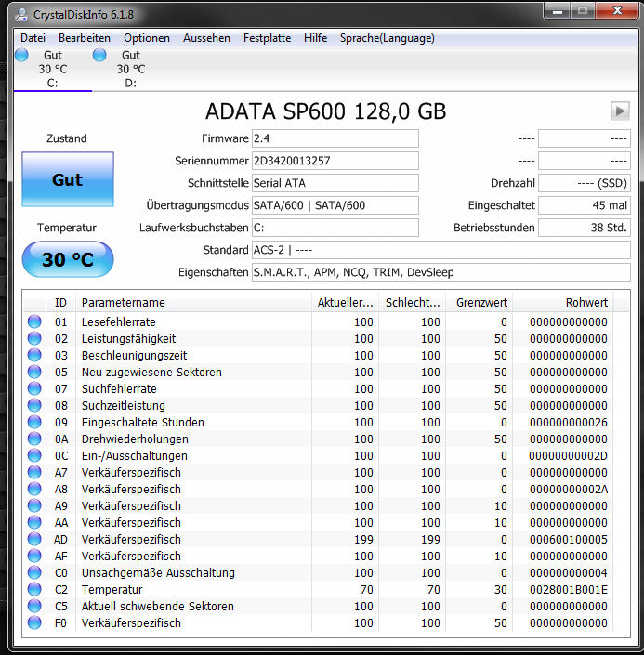
Task: Select the Unsachgemäße Ausschaltung text
Action: pyautogui.click(x=158, y=572)
